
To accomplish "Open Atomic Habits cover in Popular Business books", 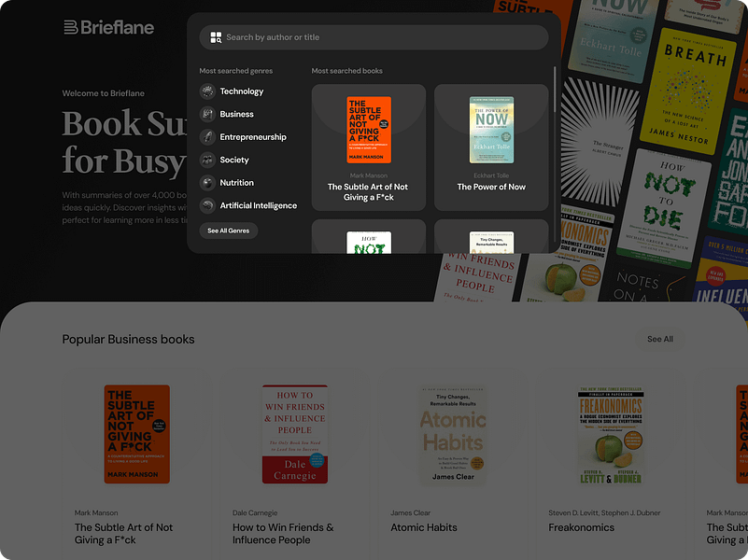I will pyautogui.click(x=453, y=434).
